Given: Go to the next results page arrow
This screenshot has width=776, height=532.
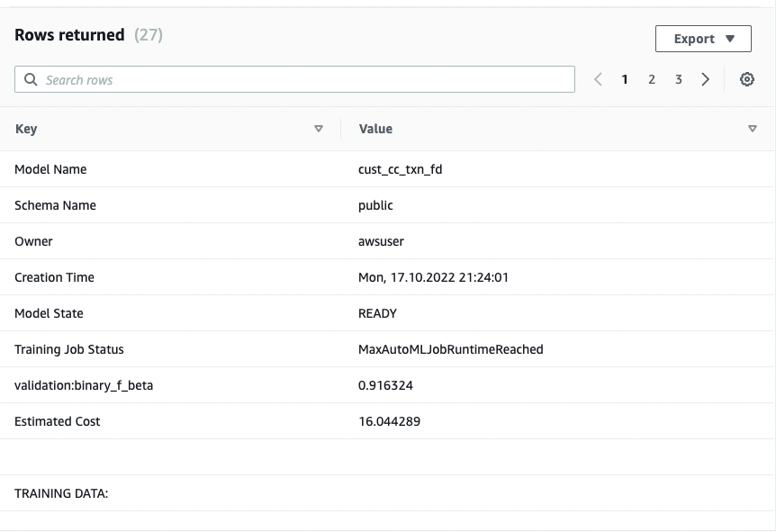Looking at the screenshot, I should point(705,79).
